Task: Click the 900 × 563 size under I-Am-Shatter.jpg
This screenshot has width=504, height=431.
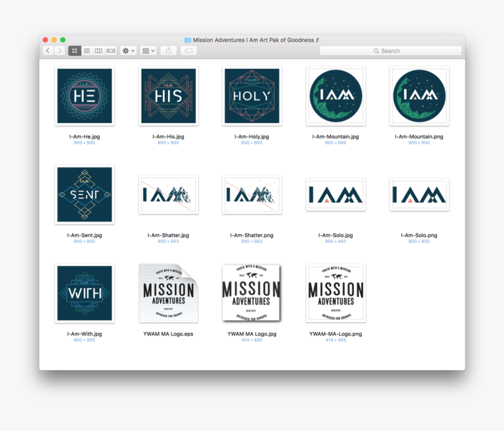Action: coord(168,241)
